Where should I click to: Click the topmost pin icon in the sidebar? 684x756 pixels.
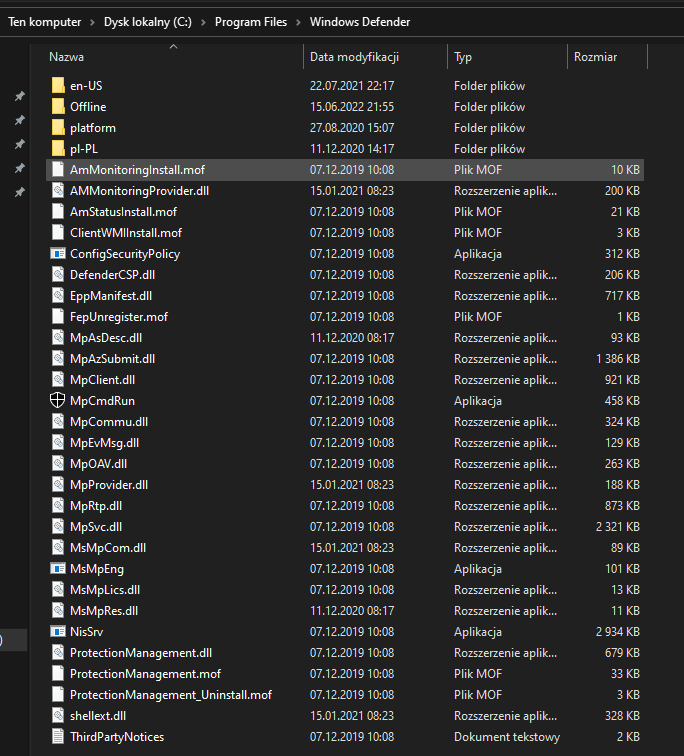point(19,96)
